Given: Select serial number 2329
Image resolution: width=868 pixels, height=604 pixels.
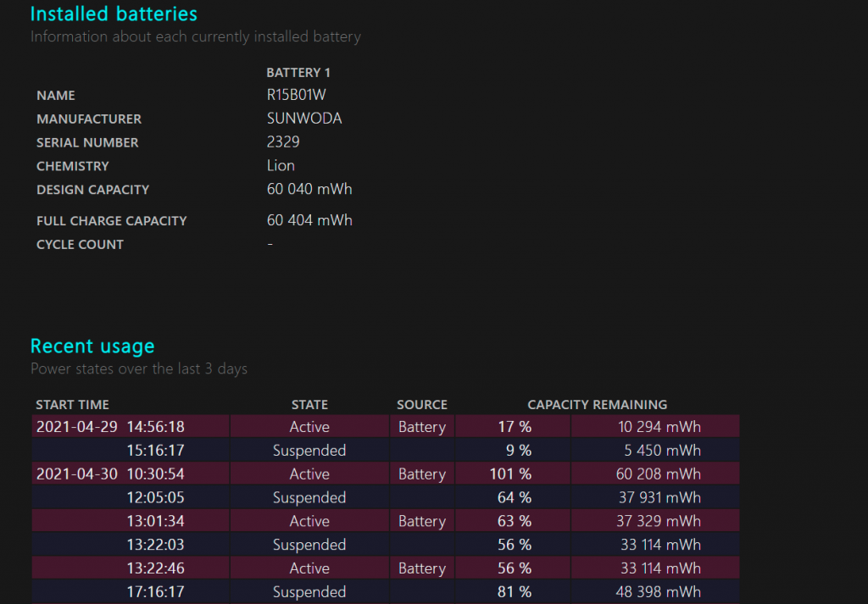Looking at the screenshot, I should [283, 142].
